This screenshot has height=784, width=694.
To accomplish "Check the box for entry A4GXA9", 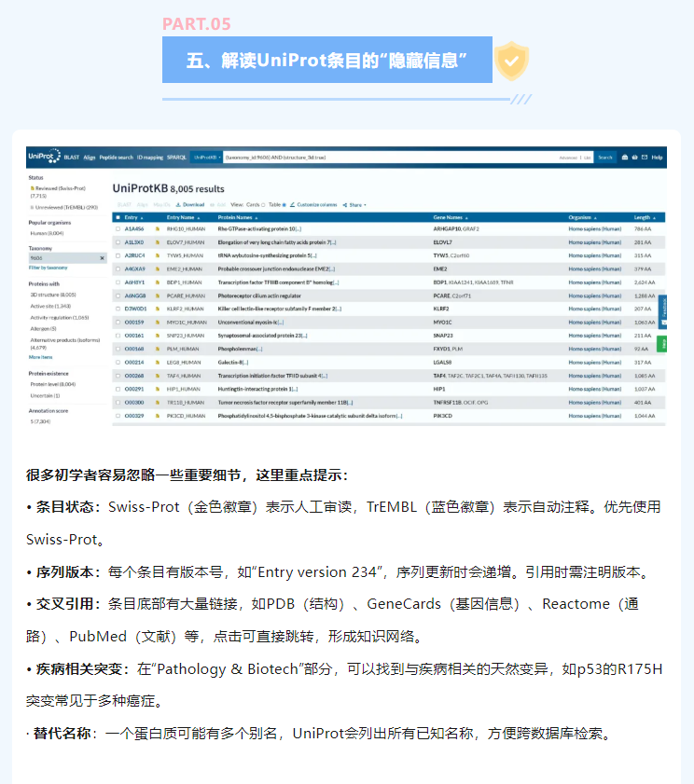I will (x=118, y=269).
